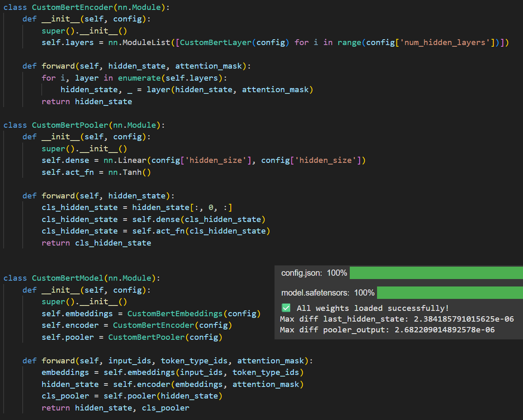
Task: Click the model.safetensors green progress bar
Action: [450, 292]
